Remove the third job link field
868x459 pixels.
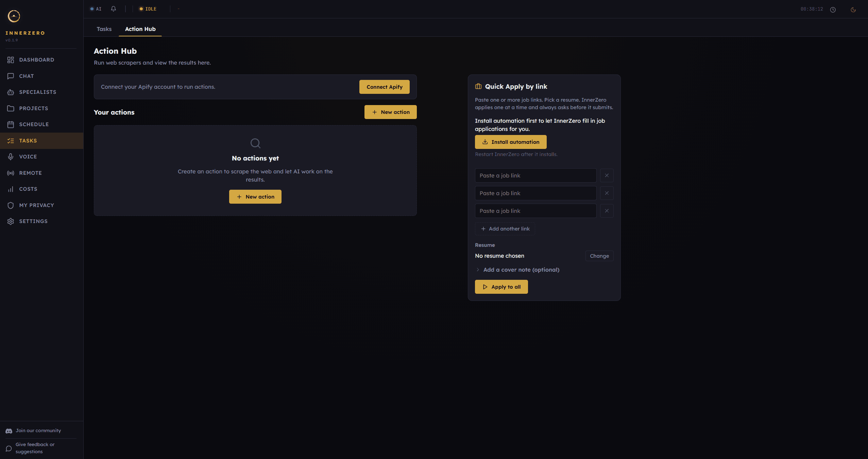(x=607, y=211)
